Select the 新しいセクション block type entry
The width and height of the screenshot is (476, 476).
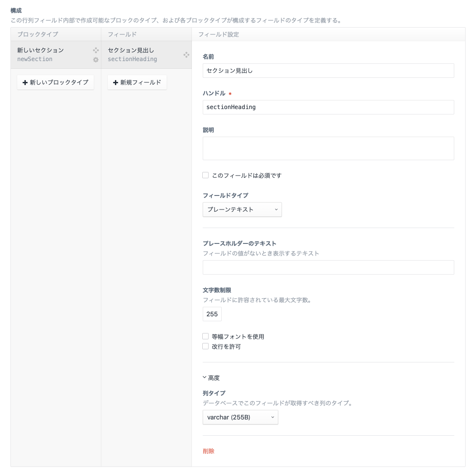(50, 54)
